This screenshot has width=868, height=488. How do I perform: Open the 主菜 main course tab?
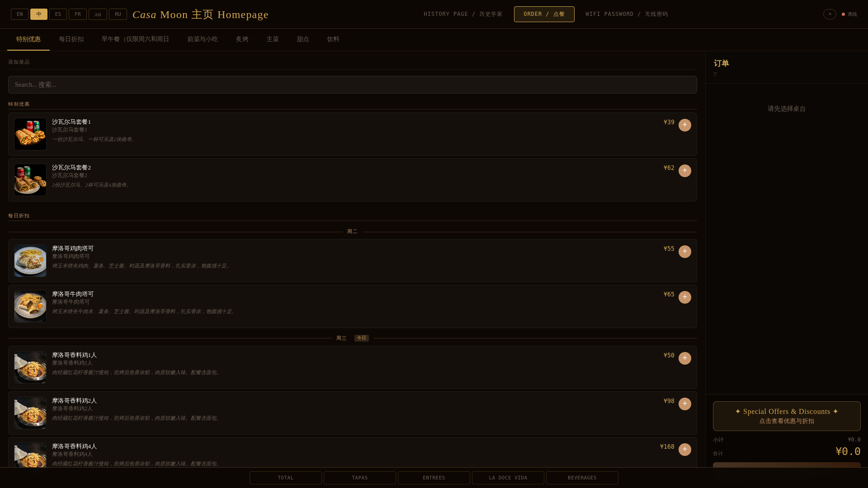(273, 39)
